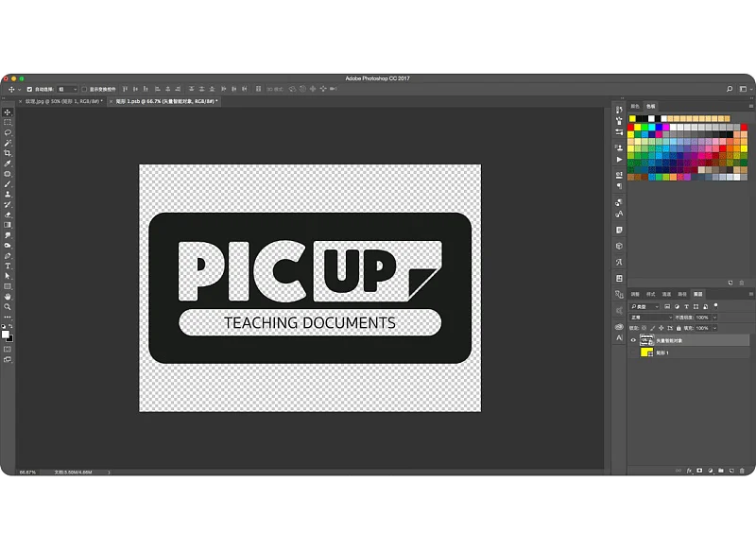The image size is (756, 550).
Task: Pick the Eyedropper tool
Action: click(x=8, y=163)
